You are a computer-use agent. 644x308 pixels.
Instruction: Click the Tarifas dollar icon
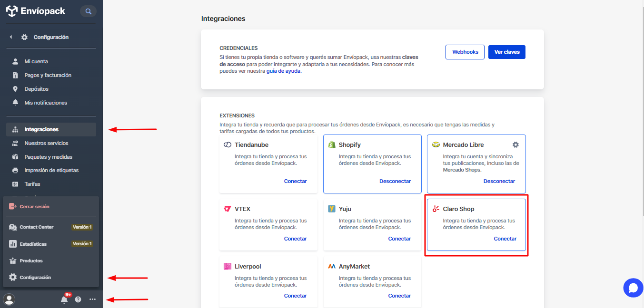(x=15, y=184)
